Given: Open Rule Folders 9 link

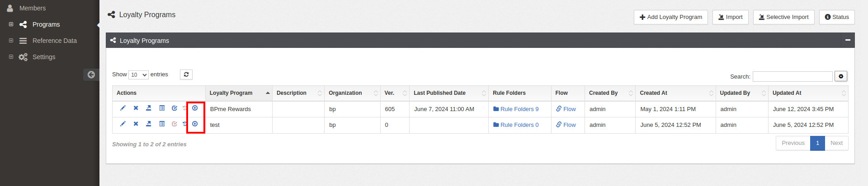Looking at the screenshot, I should pyautogui.click(x=519, y=109).
